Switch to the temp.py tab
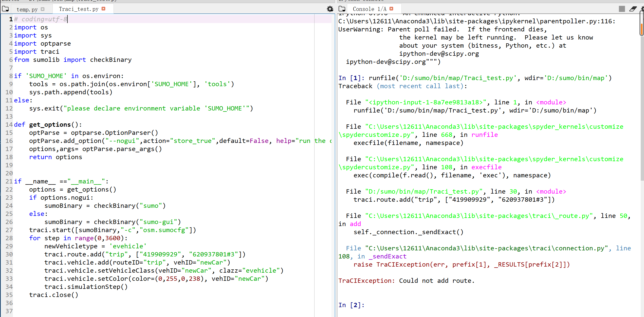The width and height of the screenshot is (644, 317). pos(26,9)
